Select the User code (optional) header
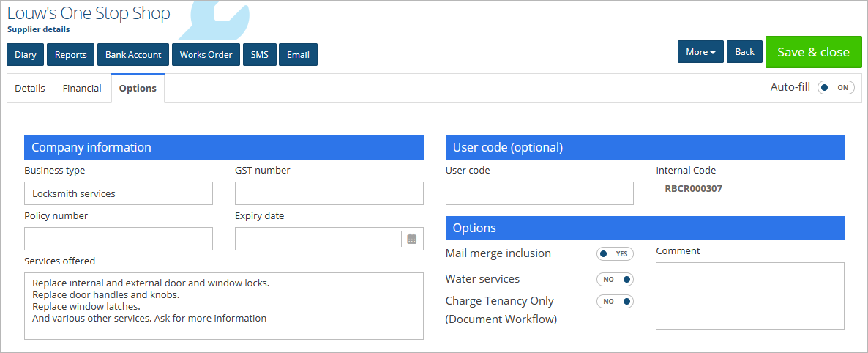The width and height of the screenshot is (868, 353). (x=645, y=147)
